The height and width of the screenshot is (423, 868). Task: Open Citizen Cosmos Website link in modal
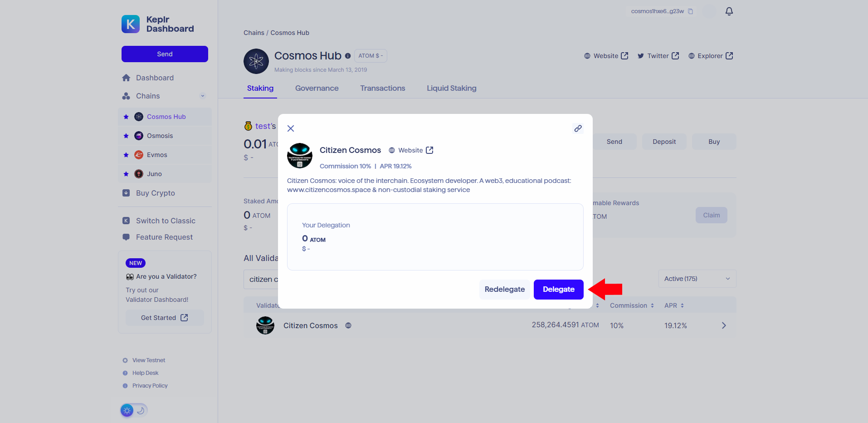[x=411, y=150]
